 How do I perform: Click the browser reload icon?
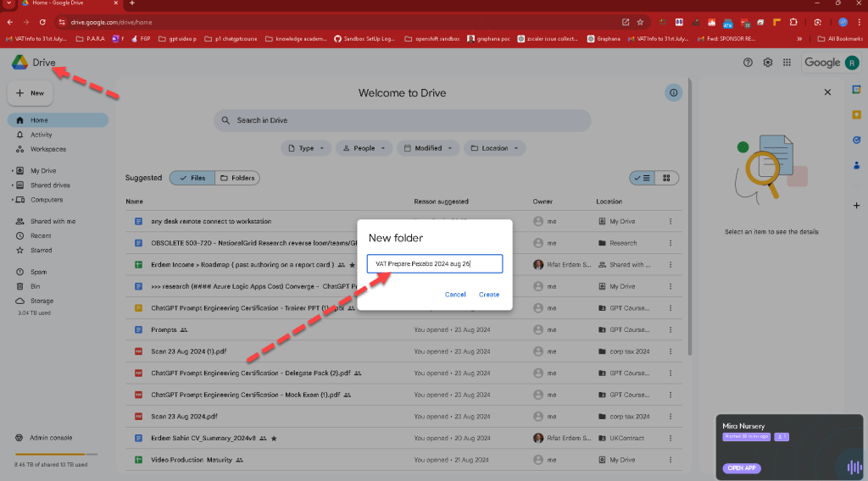pyautogui.click(x=42, y=22)
